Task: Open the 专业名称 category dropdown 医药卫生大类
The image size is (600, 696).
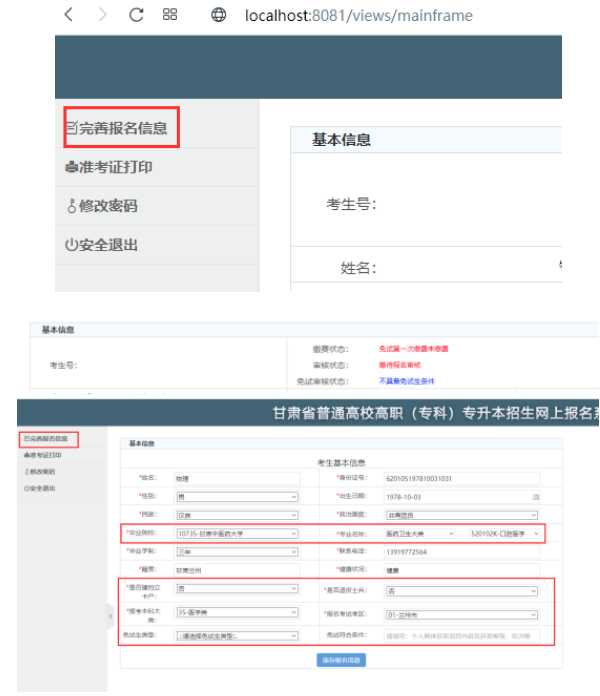Action: [420, 534]
